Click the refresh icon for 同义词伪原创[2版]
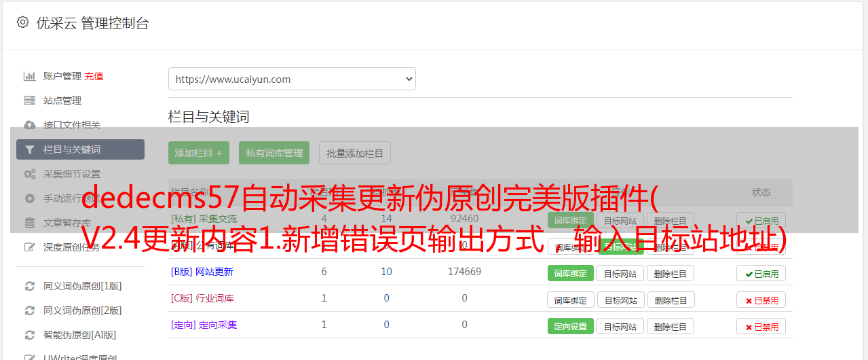 tap(29, 310)
